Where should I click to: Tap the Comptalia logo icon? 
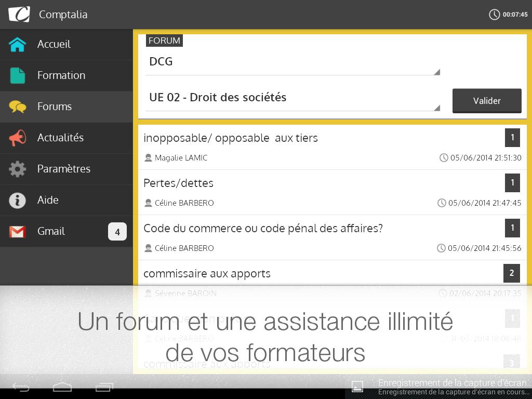19,14
